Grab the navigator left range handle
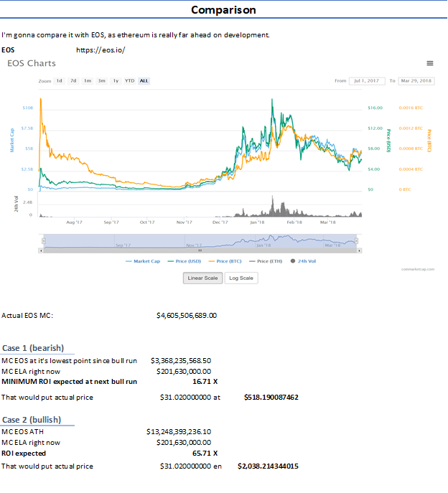 click(44, 241)
